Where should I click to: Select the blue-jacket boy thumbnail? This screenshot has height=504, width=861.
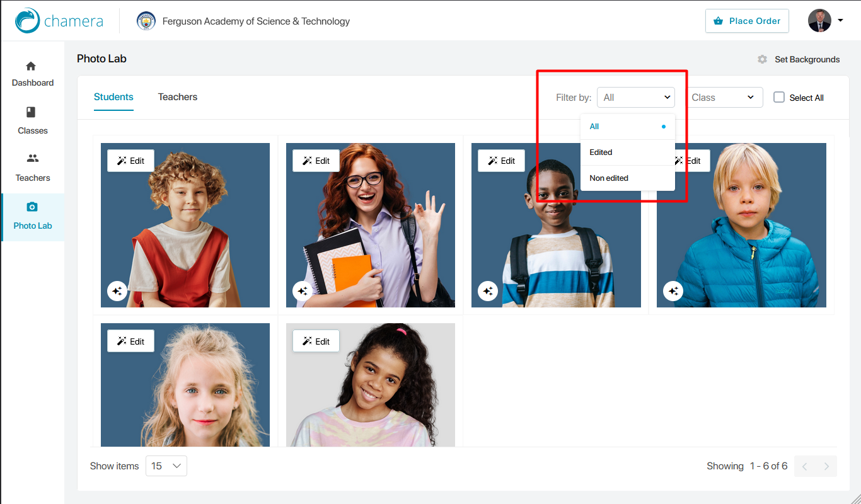click(x=741, y=225)
